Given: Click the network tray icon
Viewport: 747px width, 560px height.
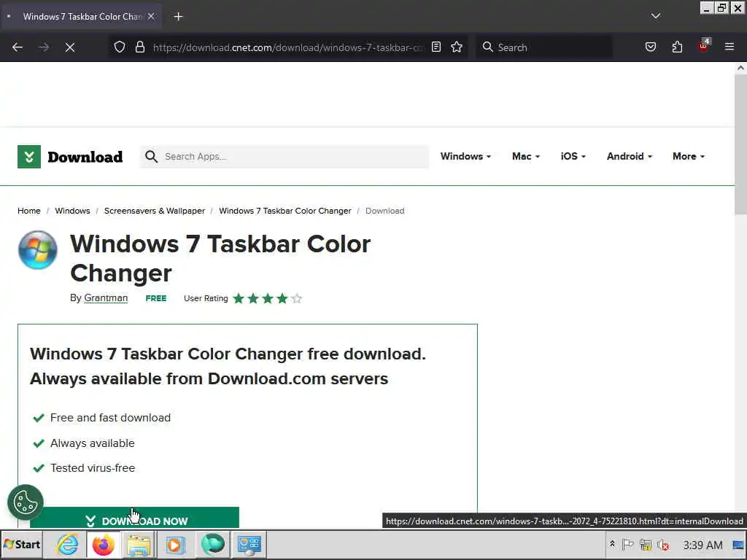Looking at the screenshot, I should pos(646,544).
